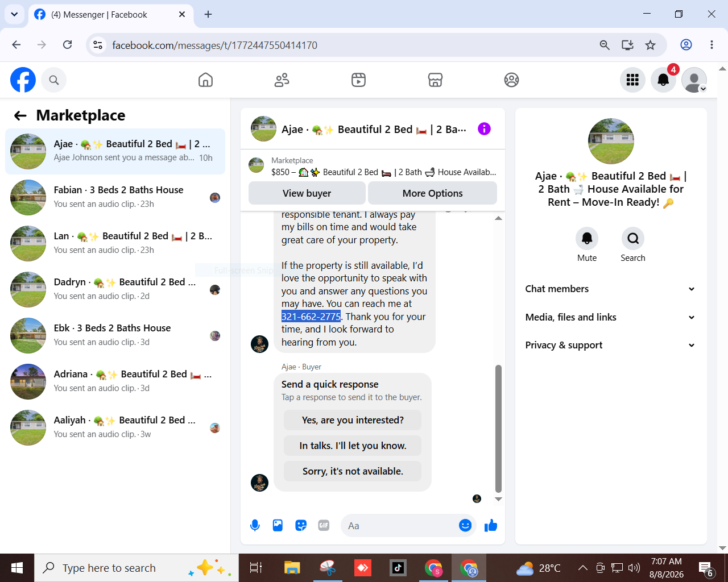Viewport: 728px width, 582px height.
Task: Select the Ajae conversation in the list
Action: click(x=115, y=151)
